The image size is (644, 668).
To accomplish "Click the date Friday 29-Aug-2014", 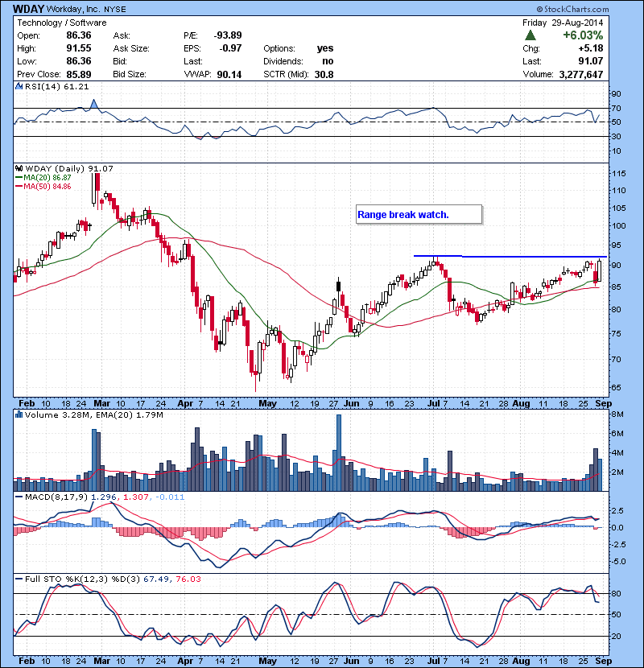I will tap(563, 23).
